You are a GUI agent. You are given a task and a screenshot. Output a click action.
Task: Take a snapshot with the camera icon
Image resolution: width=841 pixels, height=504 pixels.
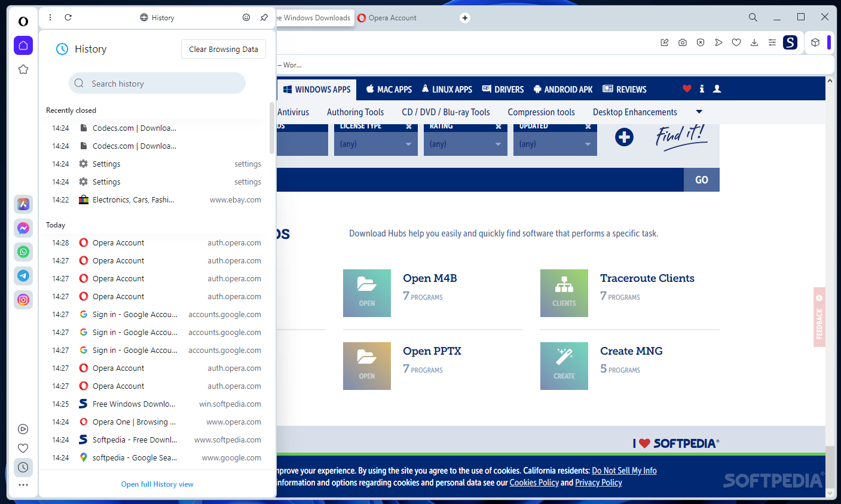[683, 42]
